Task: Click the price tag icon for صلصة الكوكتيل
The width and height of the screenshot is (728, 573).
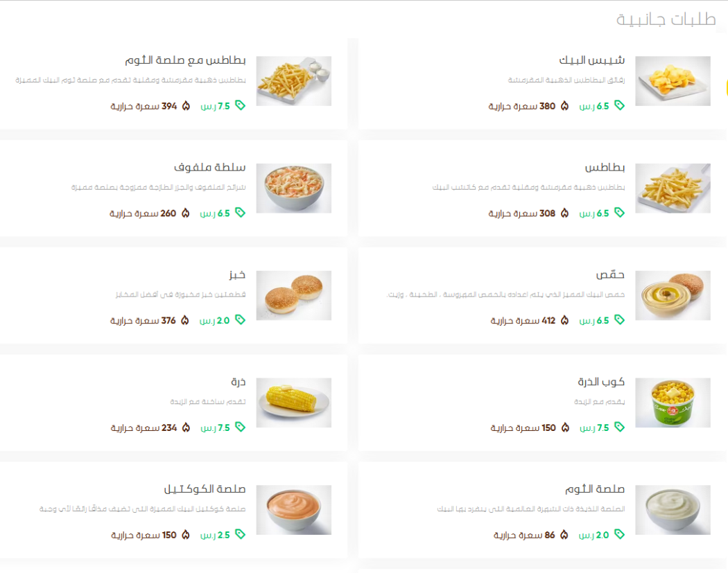Action: click(240, 534)
